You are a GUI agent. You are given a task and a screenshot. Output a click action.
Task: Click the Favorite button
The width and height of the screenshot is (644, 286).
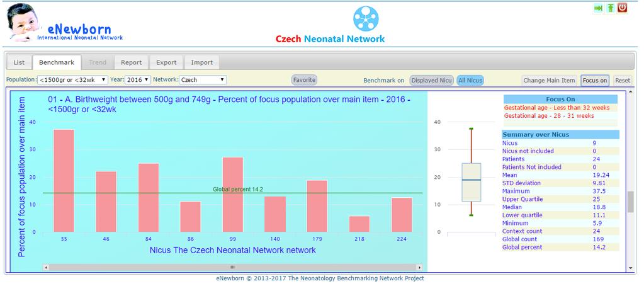pos(304,80)
